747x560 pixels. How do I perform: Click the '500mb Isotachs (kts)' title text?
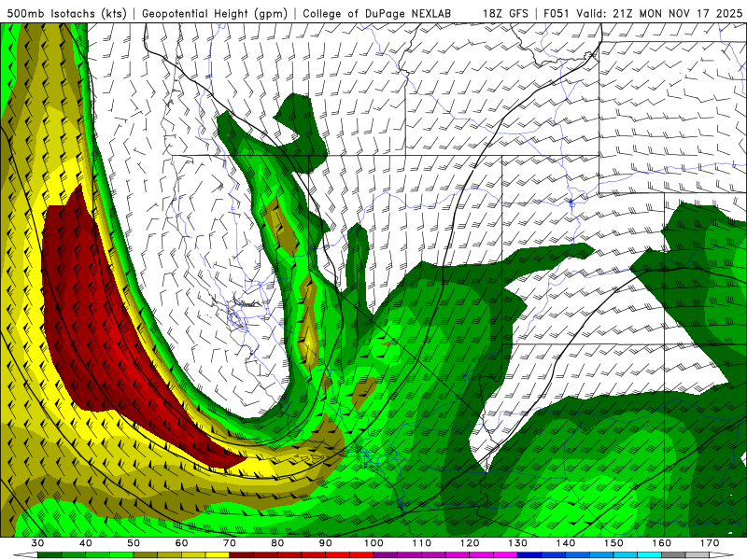coord(66,14)
